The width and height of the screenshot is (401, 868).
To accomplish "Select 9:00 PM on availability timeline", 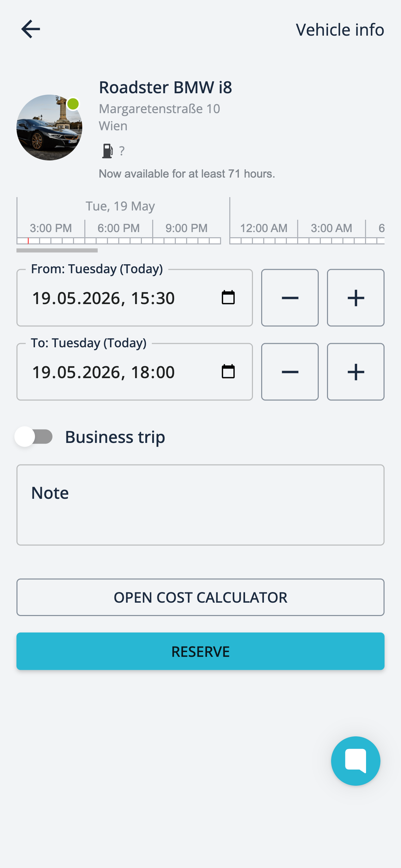I will click(186, 228).
